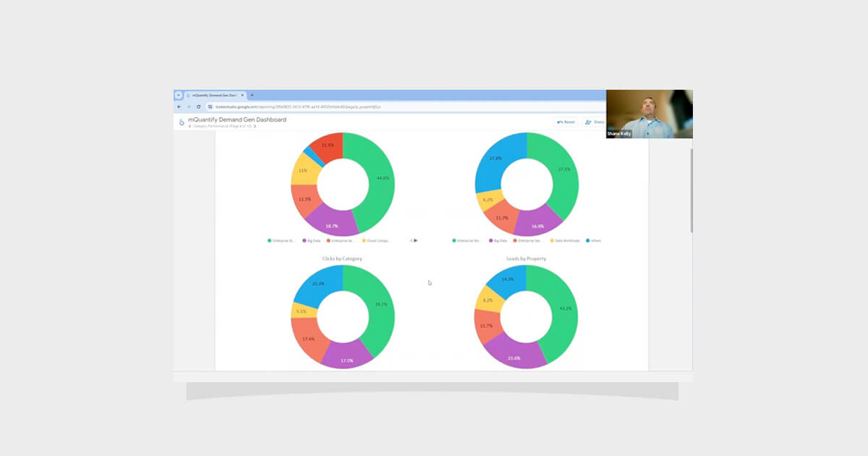Open the site info icon in address bar
Viewport: 868px width, 456px height.
[210, 106]
